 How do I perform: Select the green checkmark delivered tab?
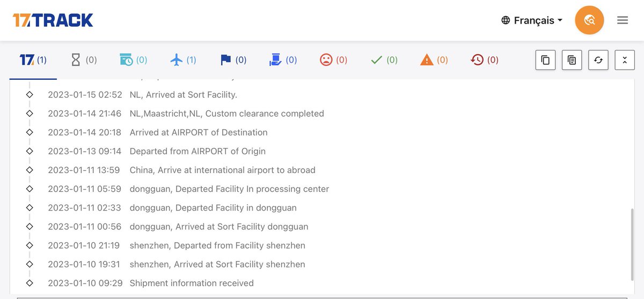click(x=384, y=60)
